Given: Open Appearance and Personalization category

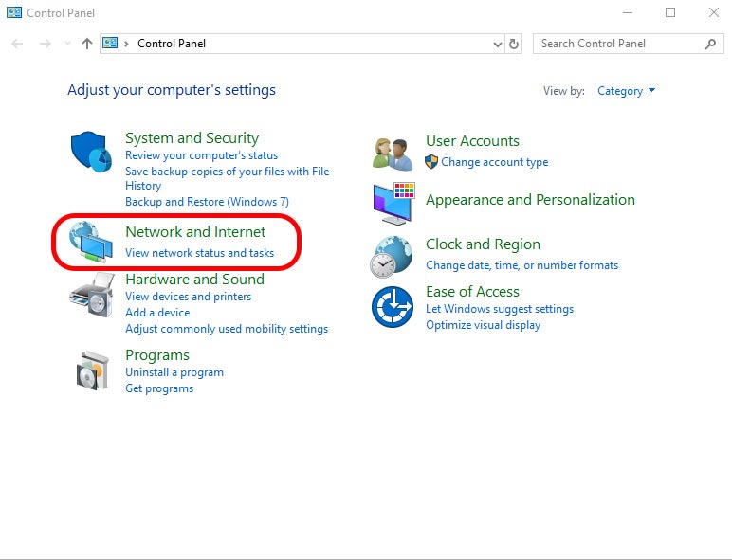Looking at the screenshot, I should (530, 200).
